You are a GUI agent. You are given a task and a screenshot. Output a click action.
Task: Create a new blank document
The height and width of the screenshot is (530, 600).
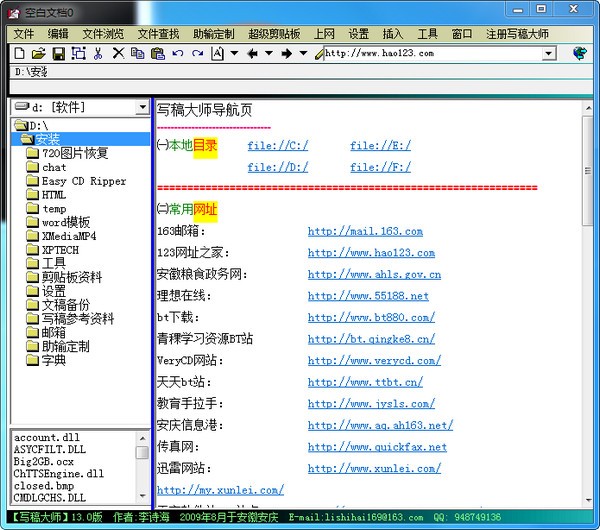(x=20, y=53)
